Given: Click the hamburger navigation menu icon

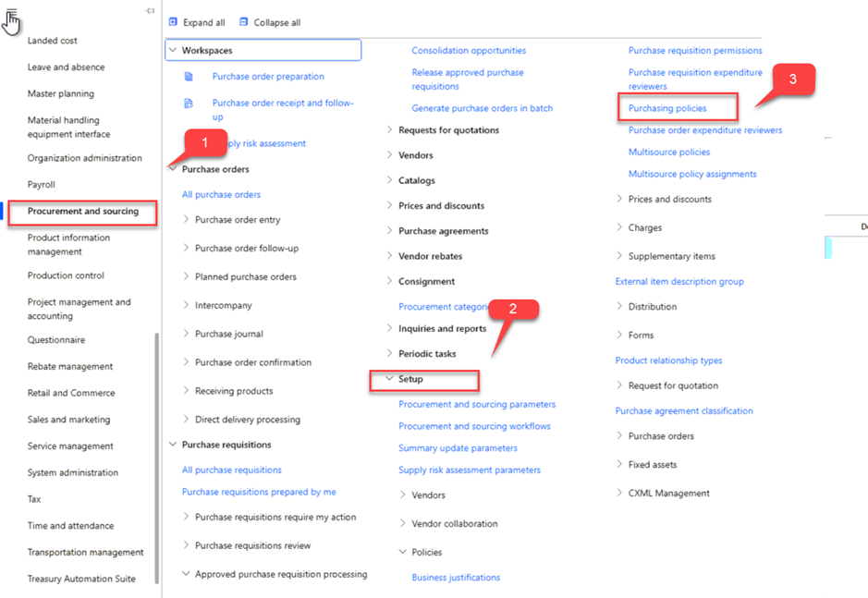Looking at the screenshot, I should pos(11,13).
